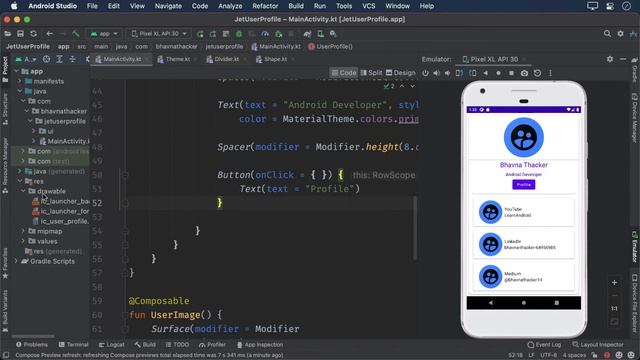Take emulator screenshot with camera icon
640x360 pixels.
524,73
